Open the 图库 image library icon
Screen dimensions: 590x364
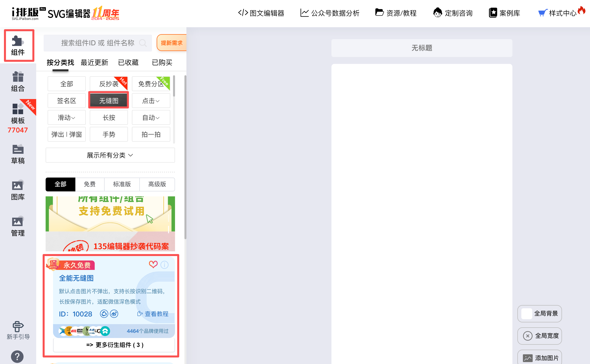(x=18, y=190)
